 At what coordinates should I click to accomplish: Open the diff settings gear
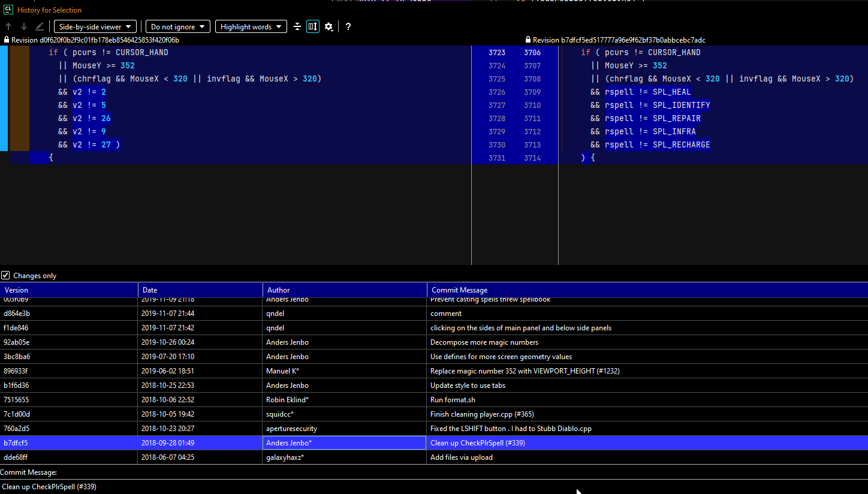point(328,26)
